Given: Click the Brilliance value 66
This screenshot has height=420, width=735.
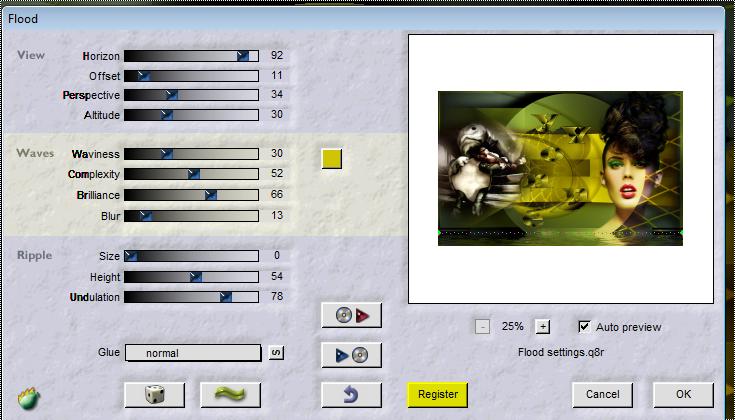Looking at the screenshot, I should [x=277, y=194].
